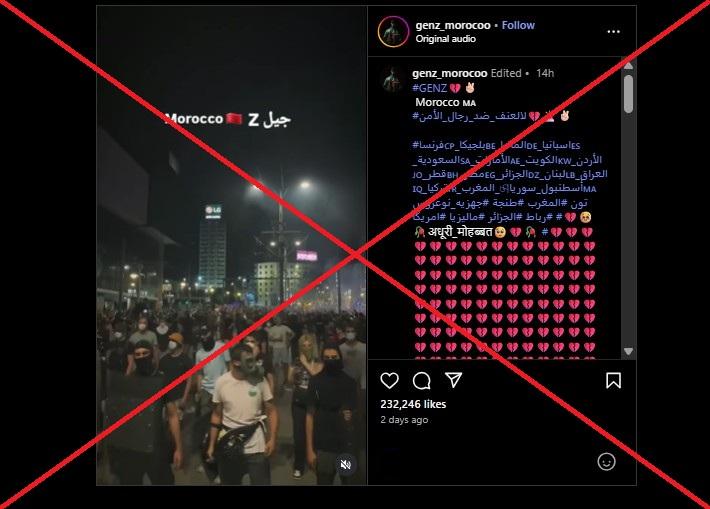Open Original audio link

point(446,39)
